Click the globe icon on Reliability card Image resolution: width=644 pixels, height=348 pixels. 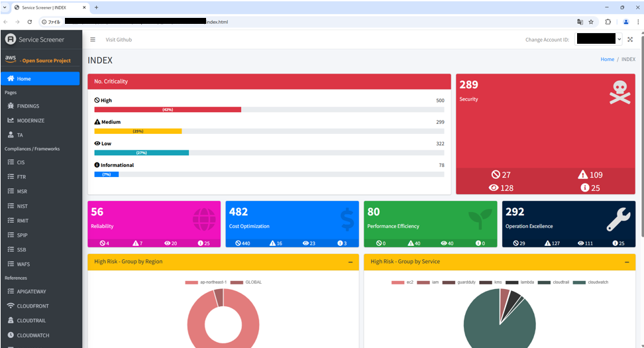[204, 219]
